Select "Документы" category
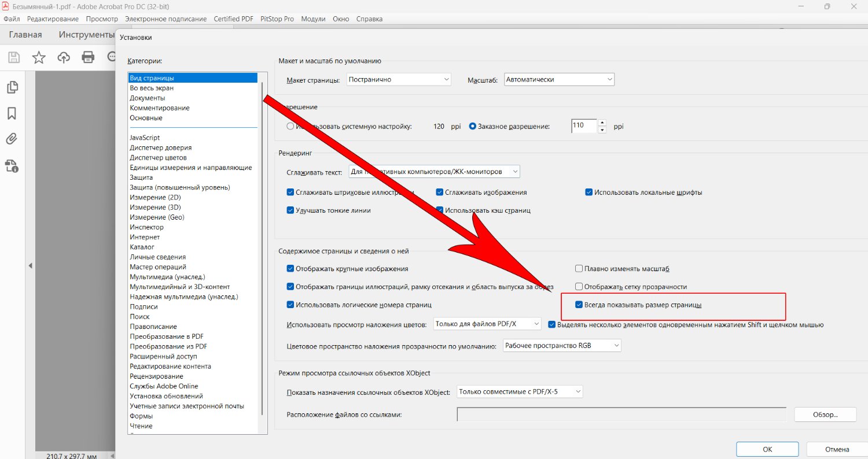868x459 pixels. coord(193,98)
